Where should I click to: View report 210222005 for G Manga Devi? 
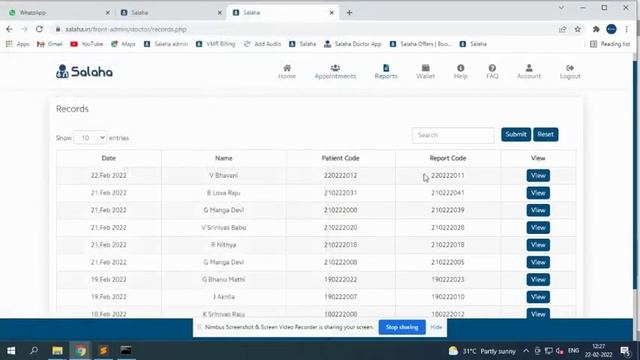click(x=538, y=262)
